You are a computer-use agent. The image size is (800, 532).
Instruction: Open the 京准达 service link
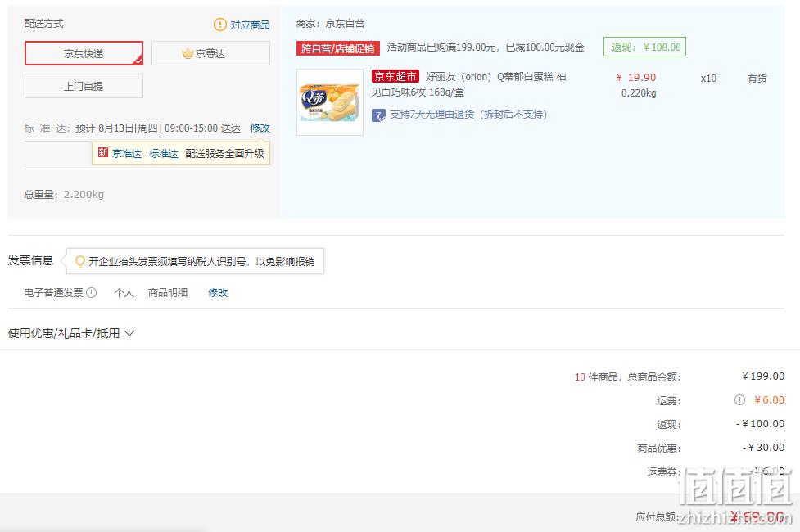pyautogui.click(x=127, y=154)
